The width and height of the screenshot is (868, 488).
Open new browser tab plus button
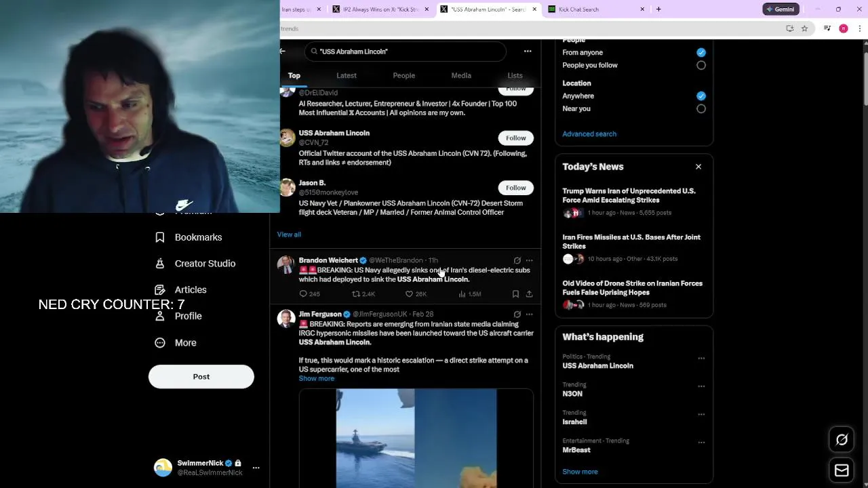coord(658,9)
